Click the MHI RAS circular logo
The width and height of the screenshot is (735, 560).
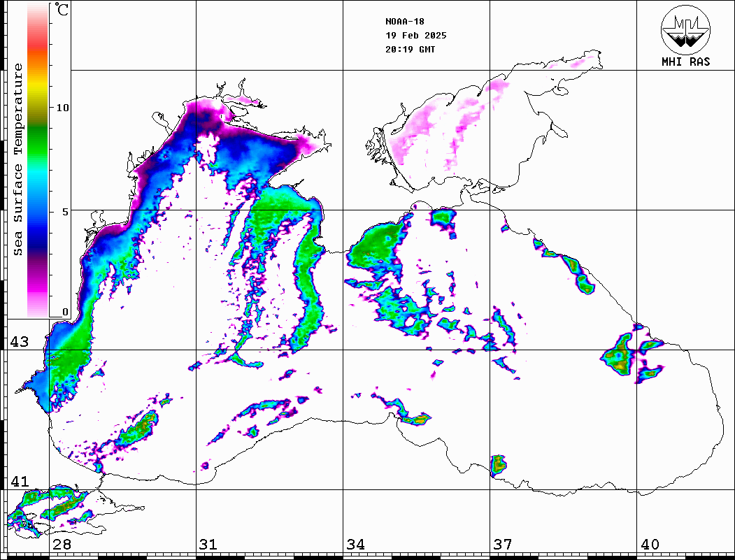pyautogui.click(x=686, y=29)
